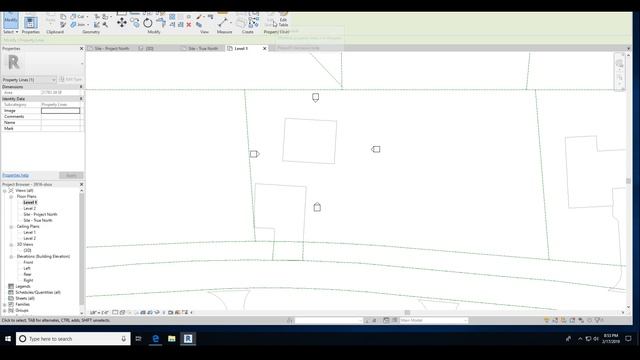Select the Rear elevation in browser
Viewport: 640px width, 360px height.
tap(27, 274)
